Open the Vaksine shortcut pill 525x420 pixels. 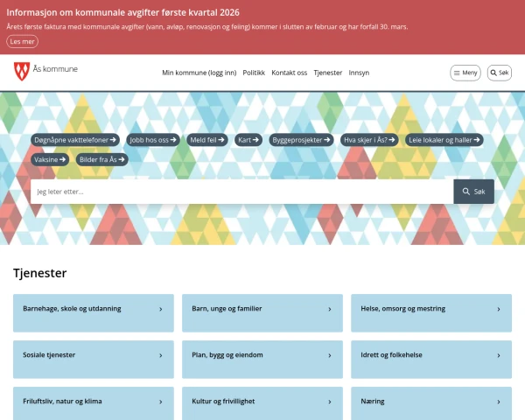point(51,159)
